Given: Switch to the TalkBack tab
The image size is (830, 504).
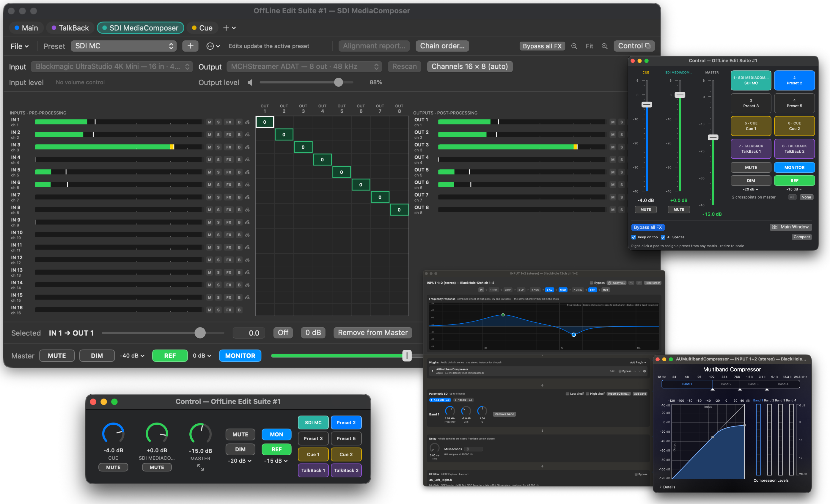Looking at the screenshot, I should [70, 28].
